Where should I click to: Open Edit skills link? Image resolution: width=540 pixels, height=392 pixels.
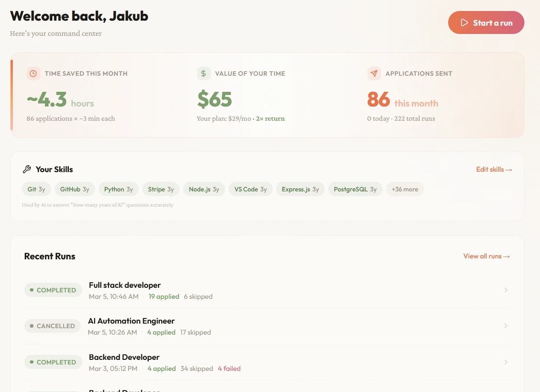point(494,169)
